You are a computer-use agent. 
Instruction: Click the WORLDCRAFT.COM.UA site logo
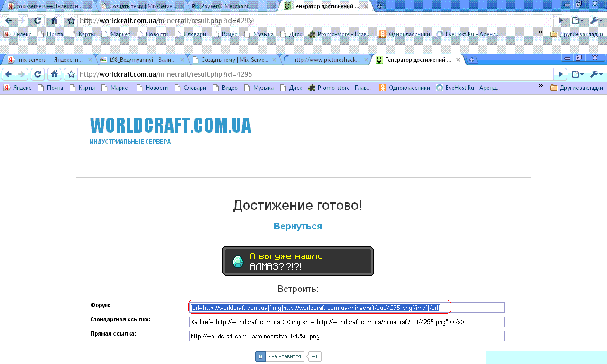pos(171,125)
